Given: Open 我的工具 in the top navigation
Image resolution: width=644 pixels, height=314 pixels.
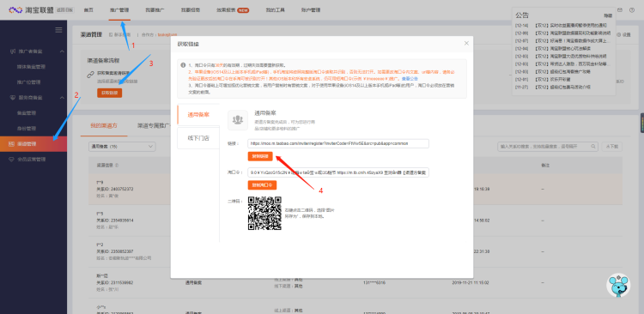Looking at the screenshot, I should pos(275,9).
